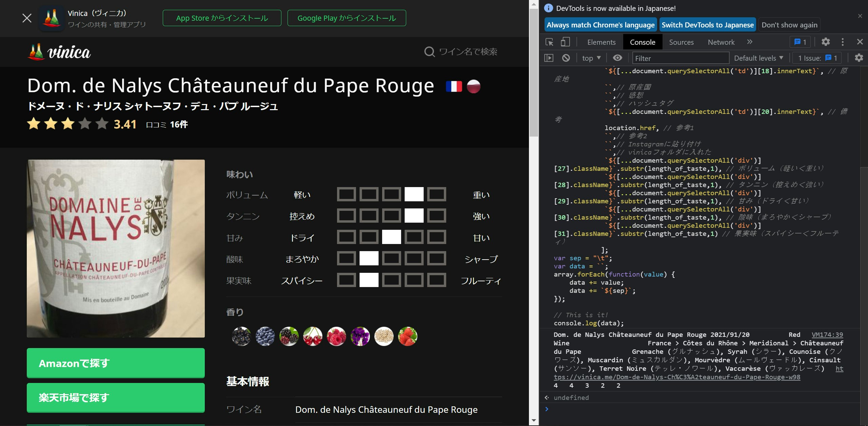The width and height of the screenshot is (868, 426).
Task: Switch to the Elements tab
Action: (601, 42)
